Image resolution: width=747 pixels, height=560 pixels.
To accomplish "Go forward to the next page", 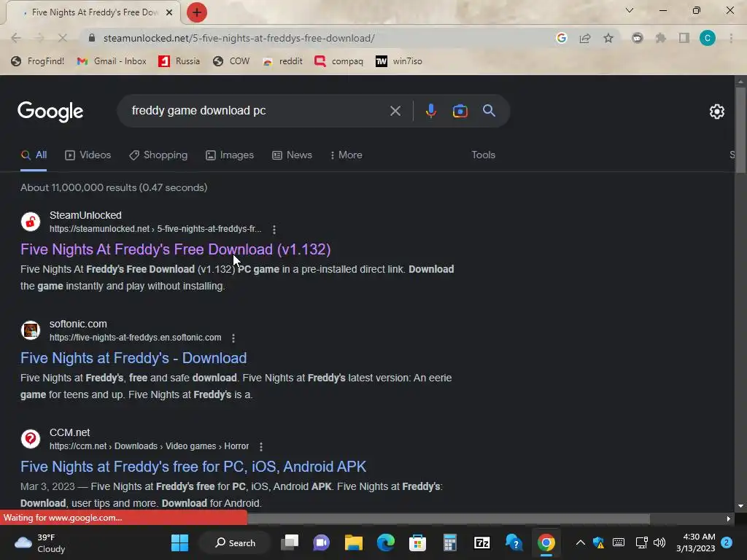I will click(39, 38).
